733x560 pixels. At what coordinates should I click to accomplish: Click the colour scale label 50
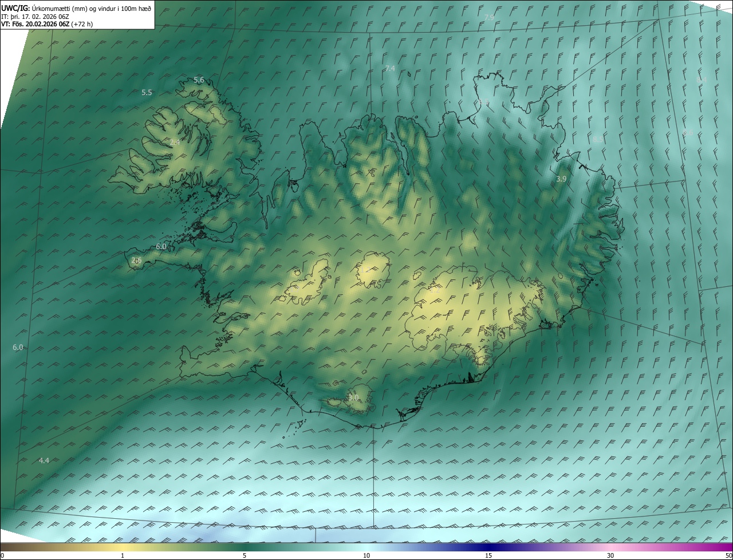click(x=728, y=555)
